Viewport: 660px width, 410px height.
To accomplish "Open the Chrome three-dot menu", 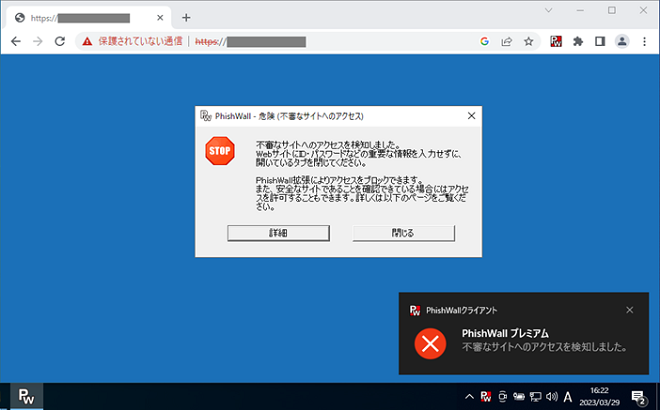I will tap(644, 42).
